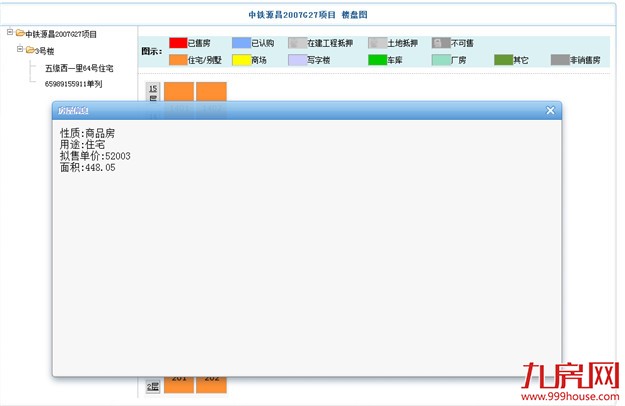Image resolution: width=625 pixels, height=406 pixels.
Task: Click the gray 非销售房 legend swatch
Action: click(560, 60)
